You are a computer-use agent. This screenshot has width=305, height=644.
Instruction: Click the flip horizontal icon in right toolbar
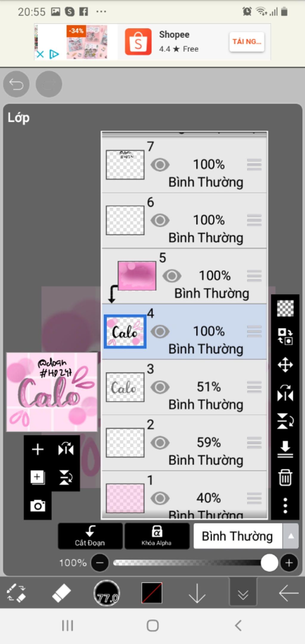285,393
